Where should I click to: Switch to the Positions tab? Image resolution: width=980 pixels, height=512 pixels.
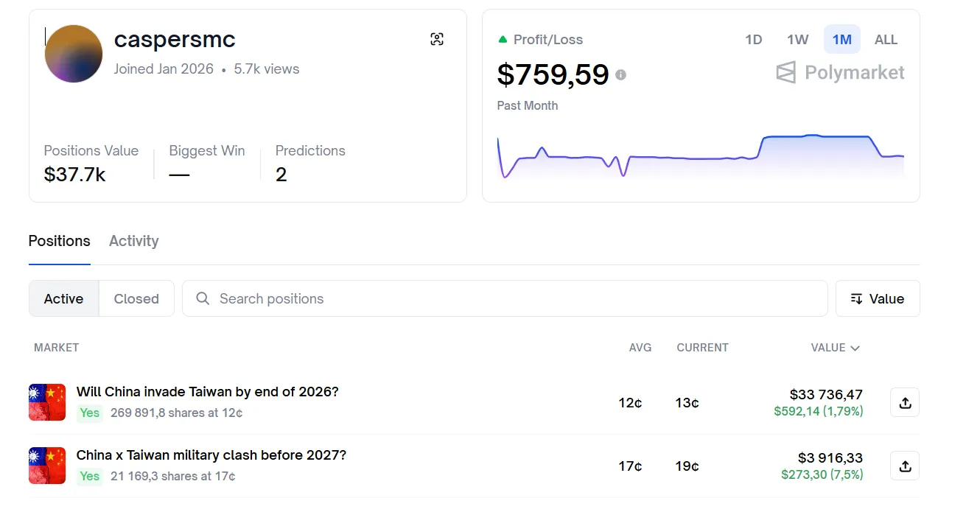59,241
